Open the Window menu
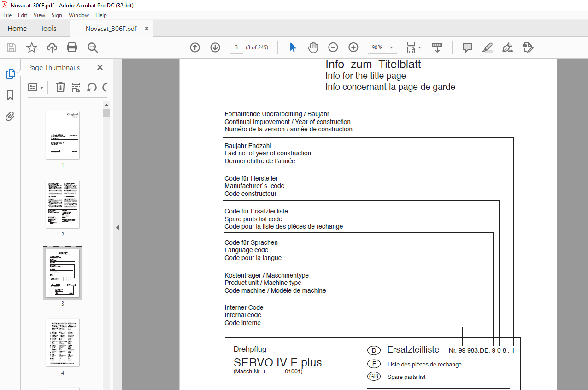This screenshot has height=390, width=588. (x=79, y=15)
